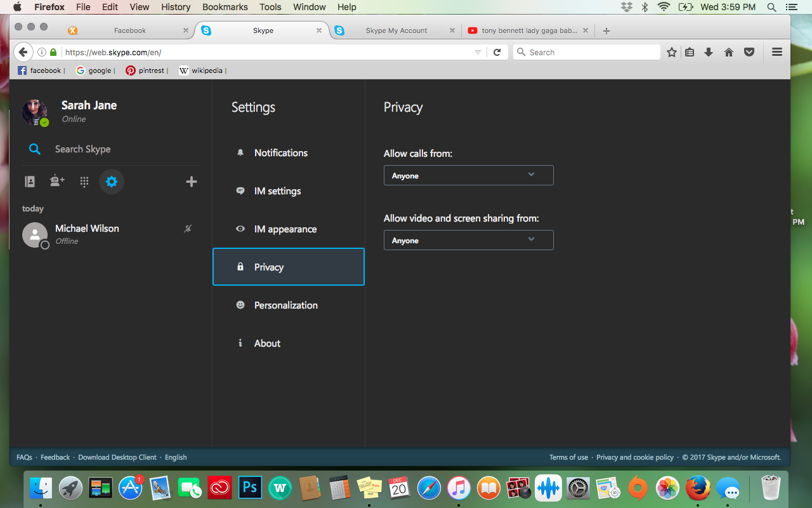Launch Photoshop from the dock
Viewport: 812px width, 508px height.
pos(250,488)
